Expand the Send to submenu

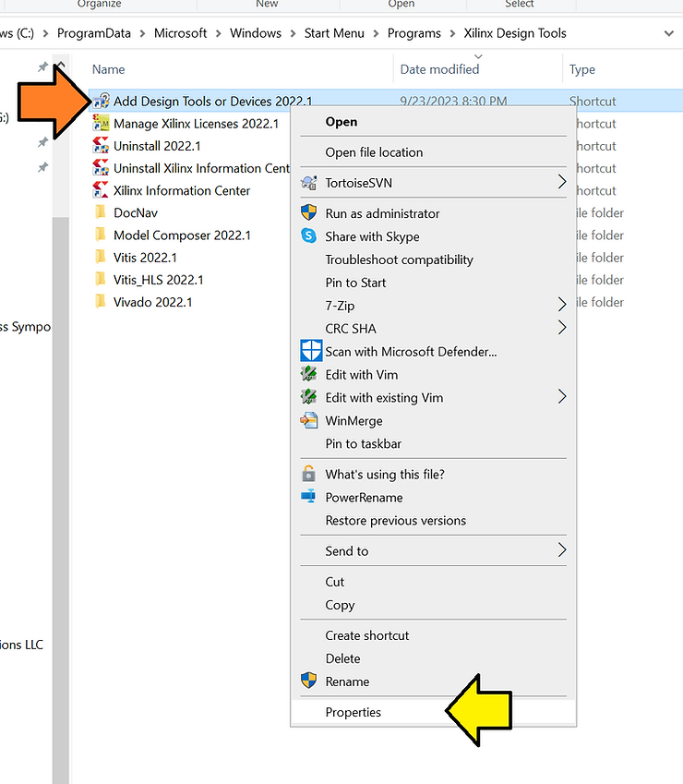pos(561,551)
